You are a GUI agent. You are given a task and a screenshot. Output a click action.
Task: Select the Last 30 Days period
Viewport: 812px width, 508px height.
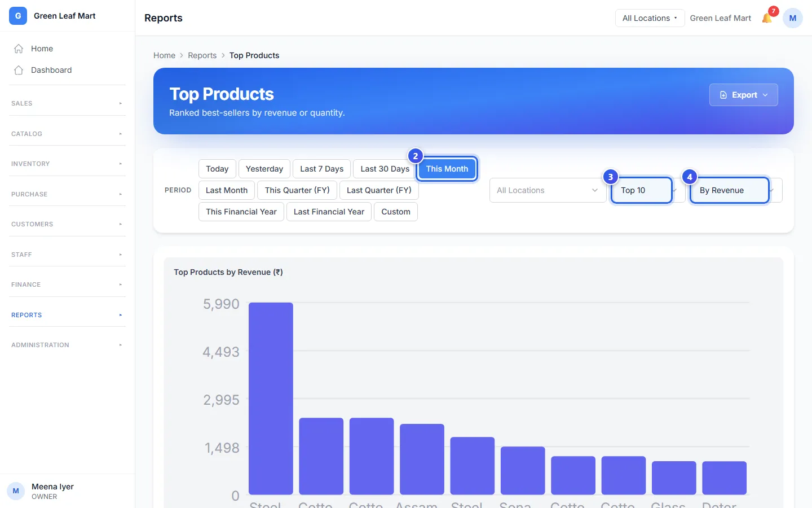pos(385,169)
